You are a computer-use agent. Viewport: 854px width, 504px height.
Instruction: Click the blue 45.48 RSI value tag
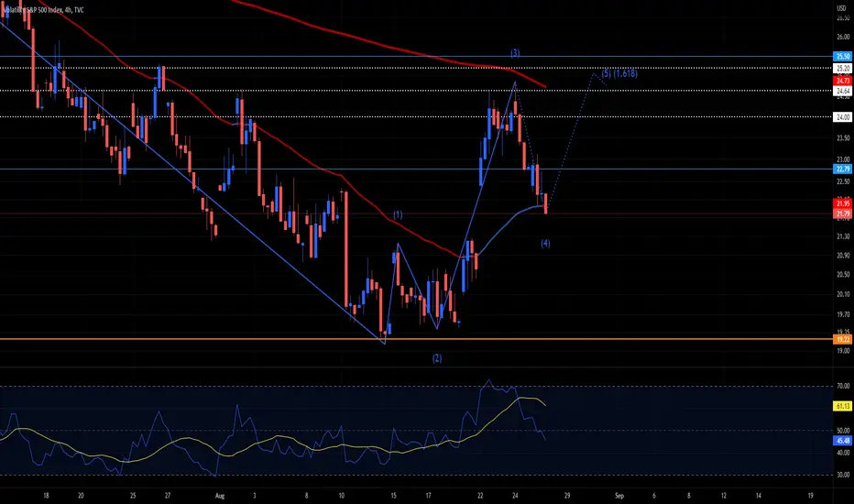click(x=843, y=440)
